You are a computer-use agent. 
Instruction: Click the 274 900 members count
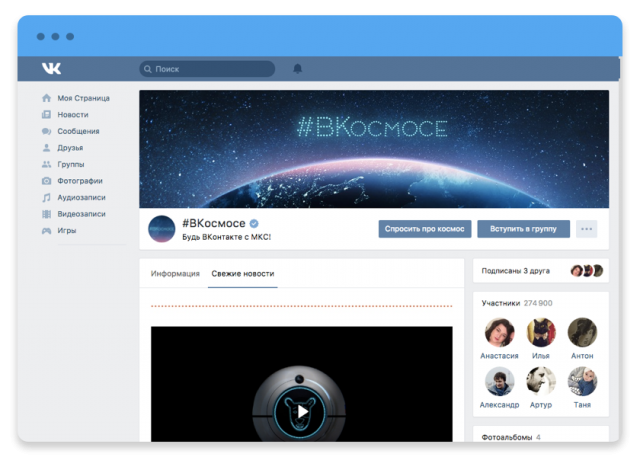pyautogui.click(x=538, y=303)
